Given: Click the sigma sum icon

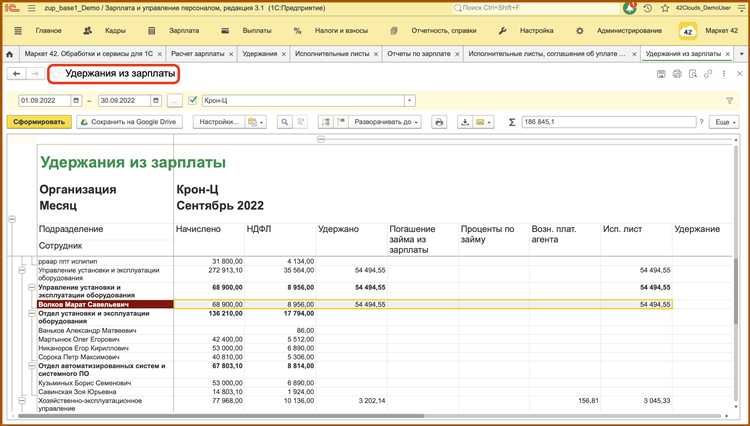Looking at the screenshot, I should (512, 122).
